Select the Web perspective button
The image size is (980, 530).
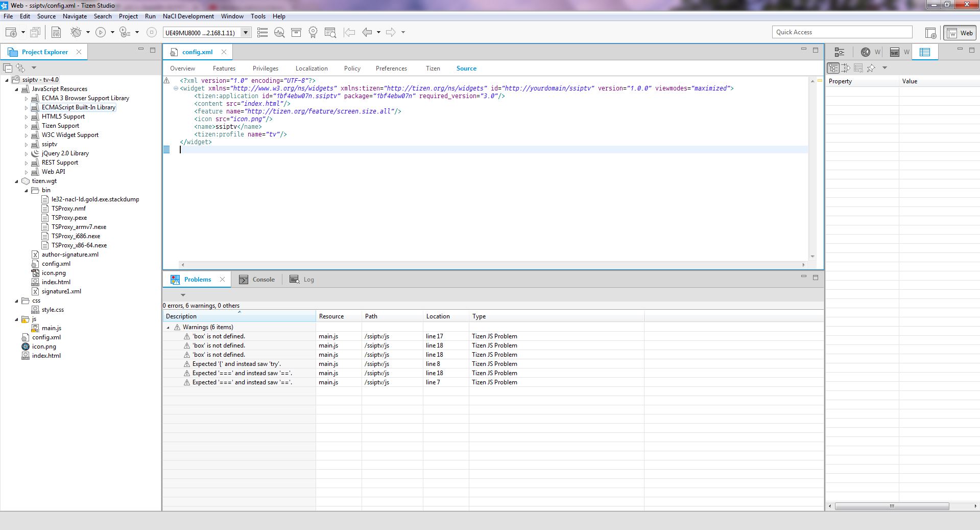960,33
